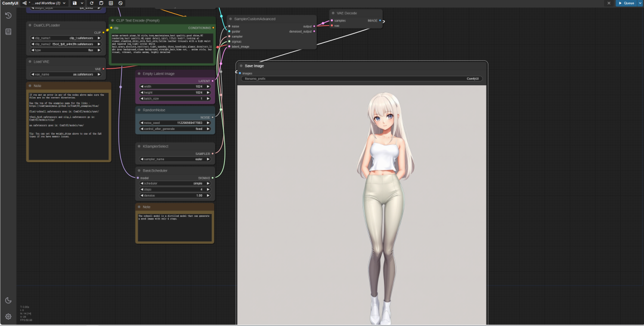Open the node library sidebar icon
Viewport: 644px width, 326px height.
[8, 32]
